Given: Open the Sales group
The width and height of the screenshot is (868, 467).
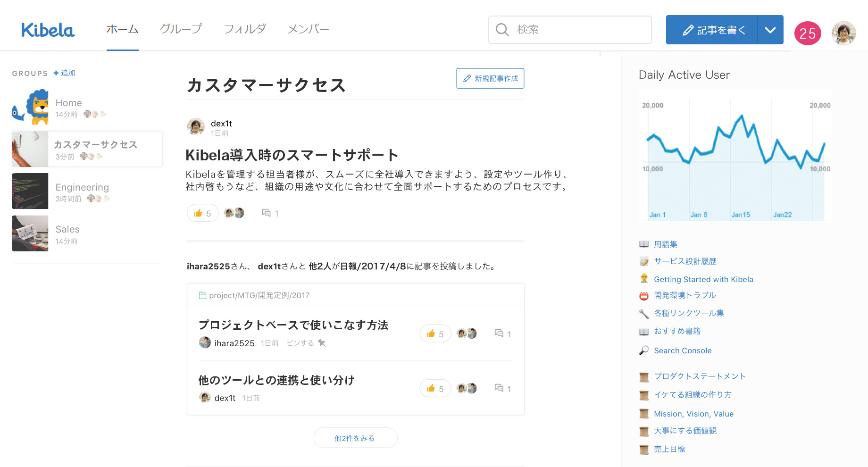Looking at the screenshot, I should 87,233.
